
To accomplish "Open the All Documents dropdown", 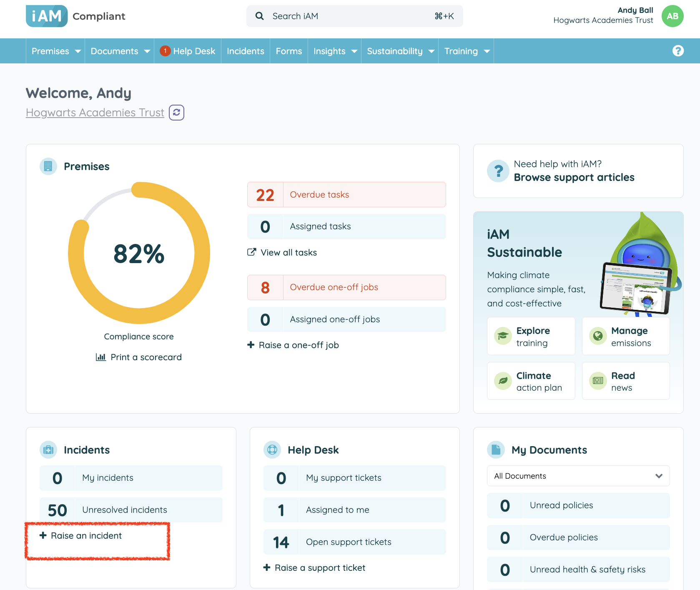I will pyautogui.click(x=578, y=476).
